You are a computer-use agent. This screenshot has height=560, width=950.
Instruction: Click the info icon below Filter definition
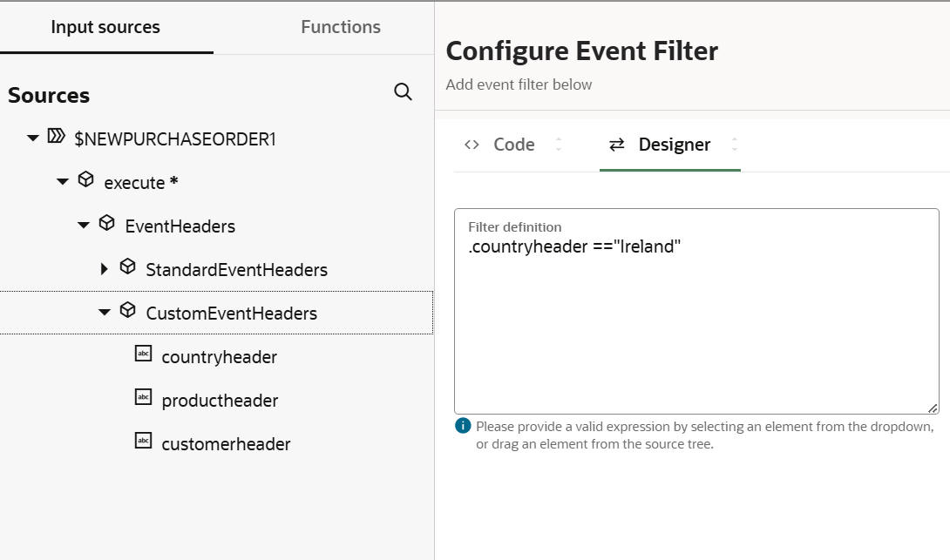463,426
